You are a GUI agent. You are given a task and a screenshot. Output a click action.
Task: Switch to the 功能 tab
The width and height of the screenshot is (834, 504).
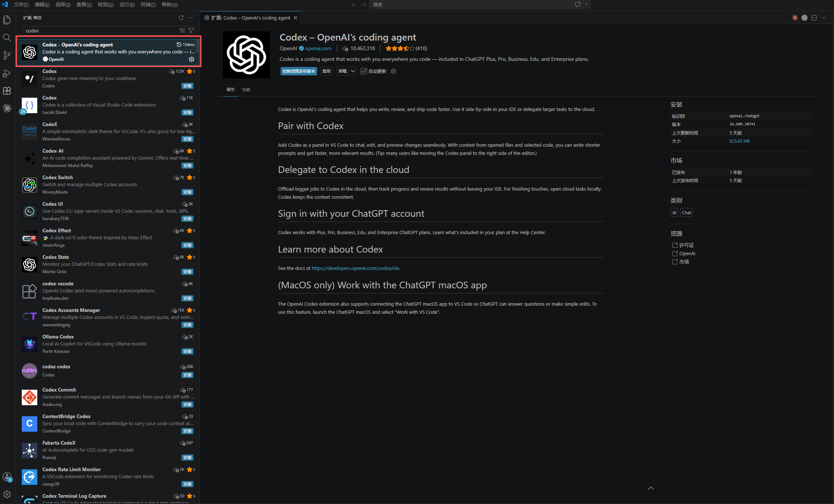(x=246, y=90)
